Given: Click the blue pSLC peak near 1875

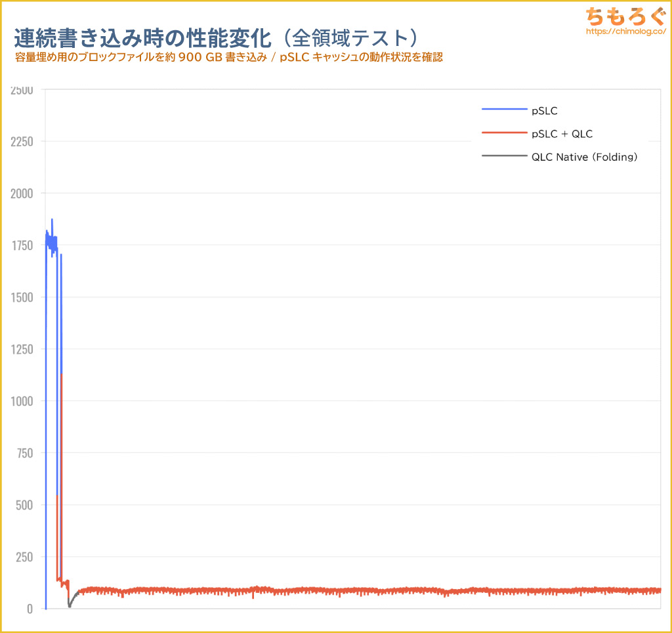Looking at the screenshot, I should pos(52,220).
